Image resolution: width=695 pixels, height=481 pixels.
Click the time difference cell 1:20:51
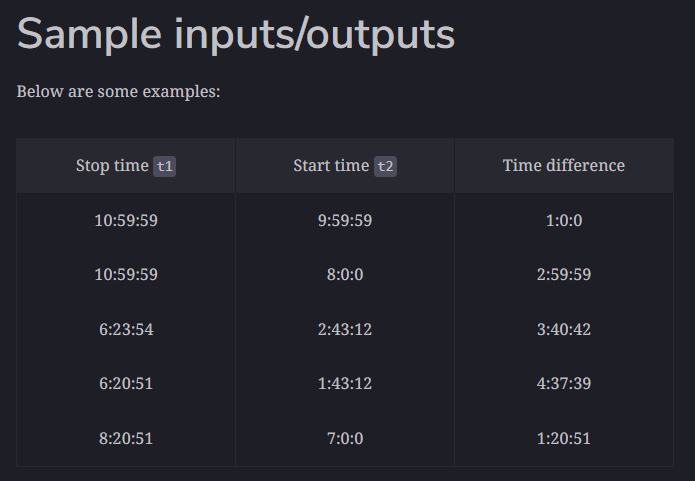(x=564, y=438)
